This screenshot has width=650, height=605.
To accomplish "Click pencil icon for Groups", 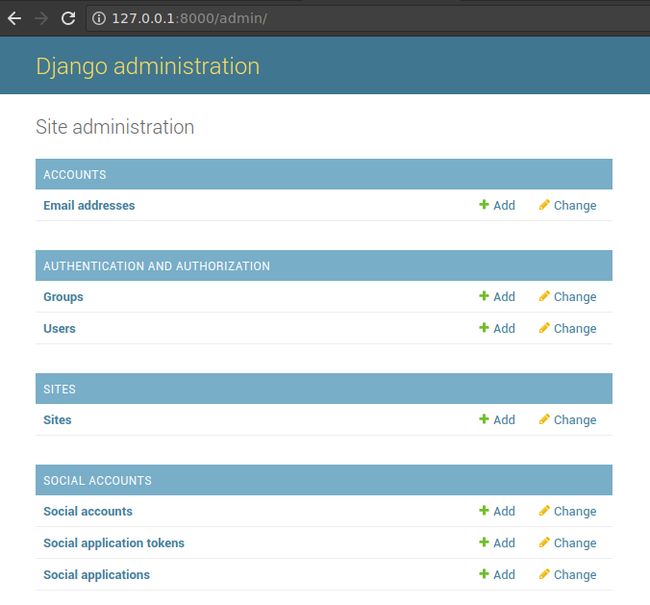I will (x=544, y=296).
